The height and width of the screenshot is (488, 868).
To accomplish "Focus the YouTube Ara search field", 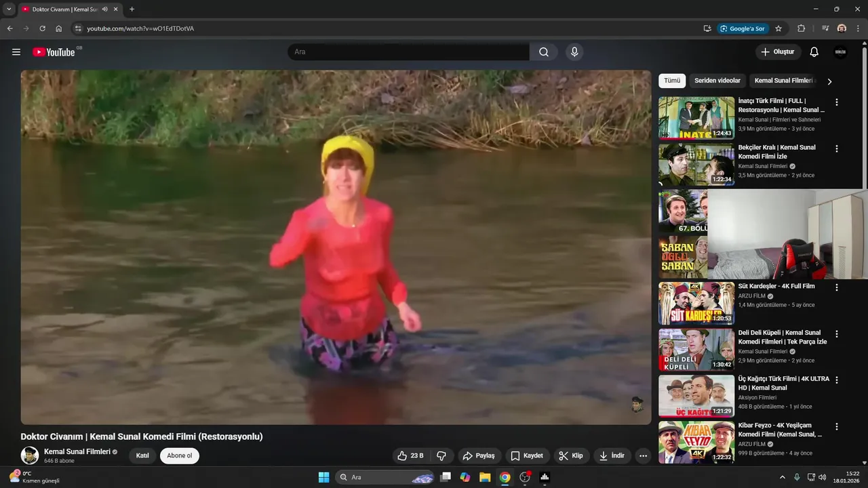I will [x=410, y=52].
